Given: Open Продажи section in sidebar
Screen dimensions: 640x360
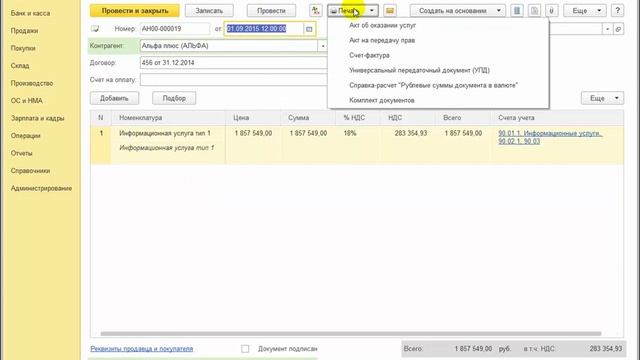Looking at the screenshot, I should coord(24,31).
